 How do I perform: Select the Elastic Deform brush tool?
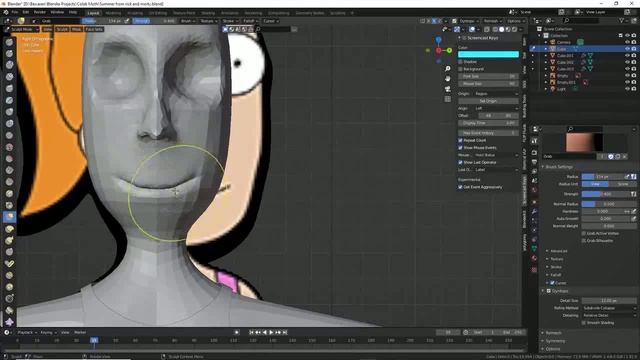[x=9, y=229]
